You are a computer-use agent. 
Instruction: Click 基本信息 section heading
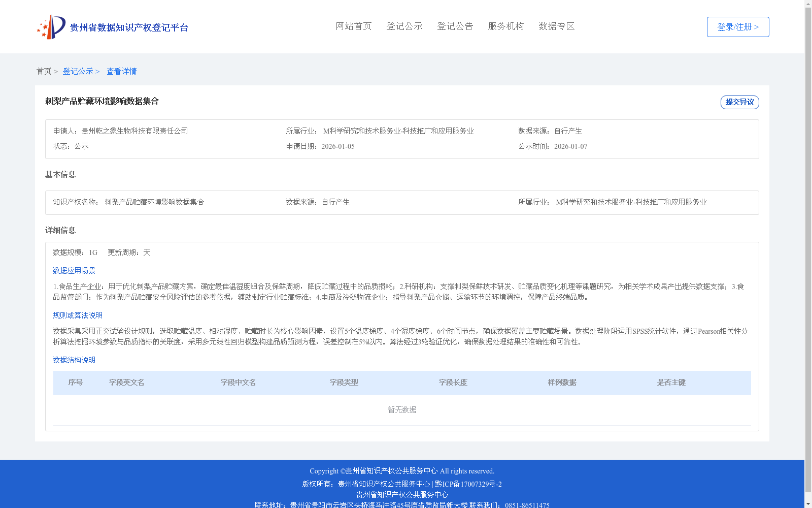60,175
